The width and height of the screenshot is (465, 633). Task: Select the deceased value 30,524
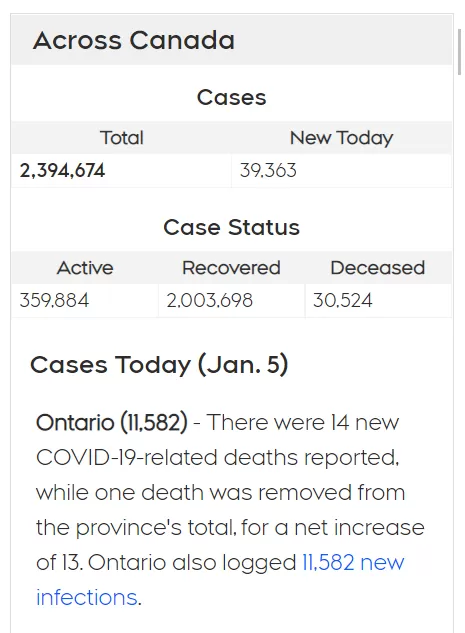(343, 300)
